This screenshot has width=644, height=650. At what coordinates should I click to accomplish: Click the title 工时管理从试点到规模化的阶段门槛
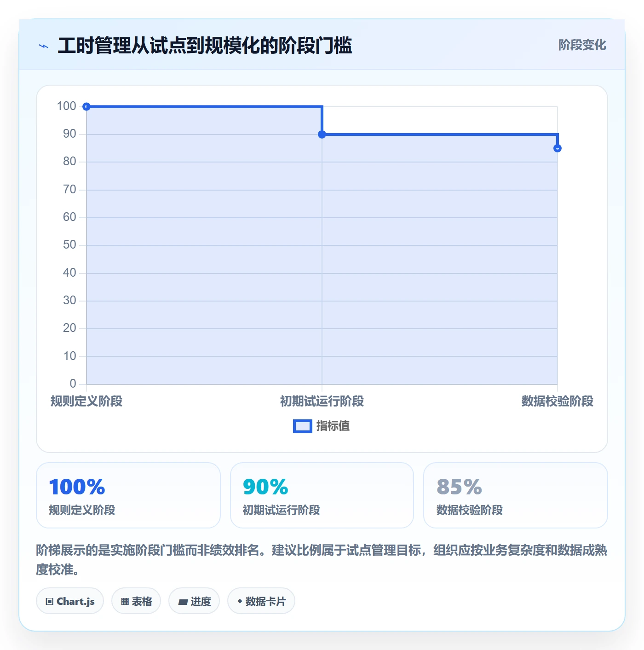(205, 46)
